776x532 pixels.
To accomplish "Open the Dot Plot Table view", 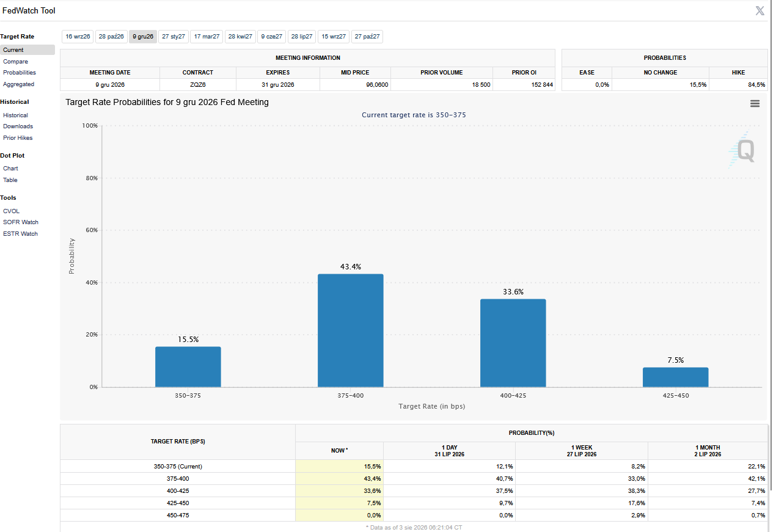I will click(x=10, y=180).
